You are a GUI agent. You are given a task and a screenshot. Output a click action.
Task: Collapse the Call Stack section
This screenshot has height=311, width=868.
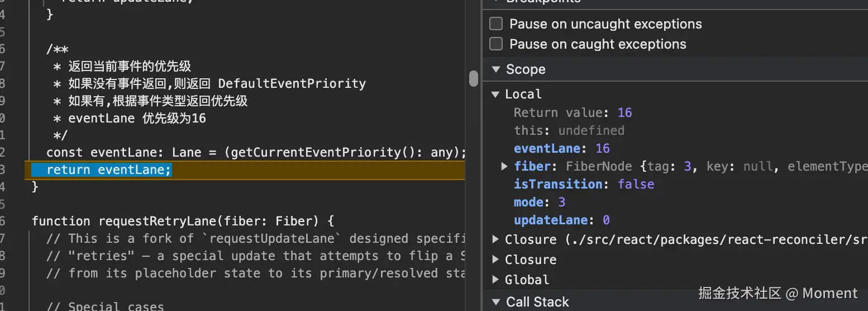point(495,302)
